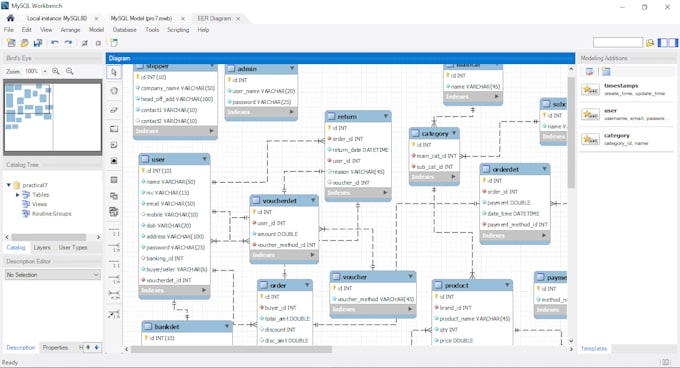This screenshot has height=368, width=680.
Task: Expand Indexes section of voucher table
Action: pyautogui.click(x=410, y=309)
